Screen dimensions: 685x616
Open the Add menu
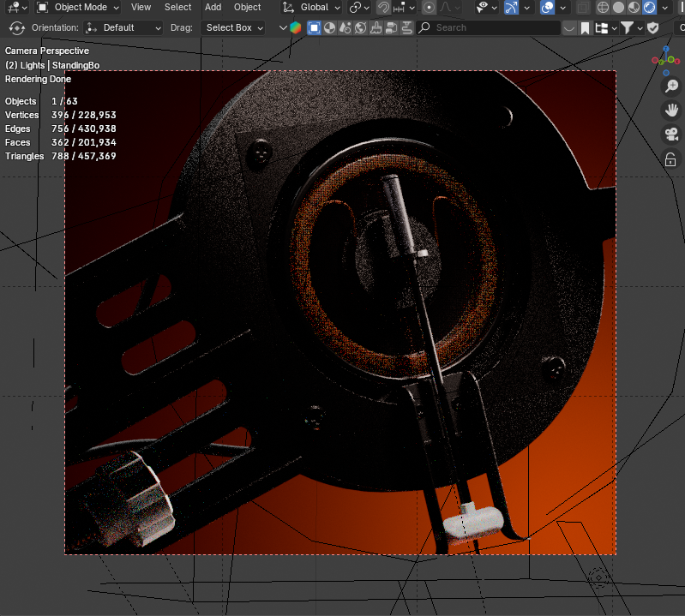coord(213,7)
